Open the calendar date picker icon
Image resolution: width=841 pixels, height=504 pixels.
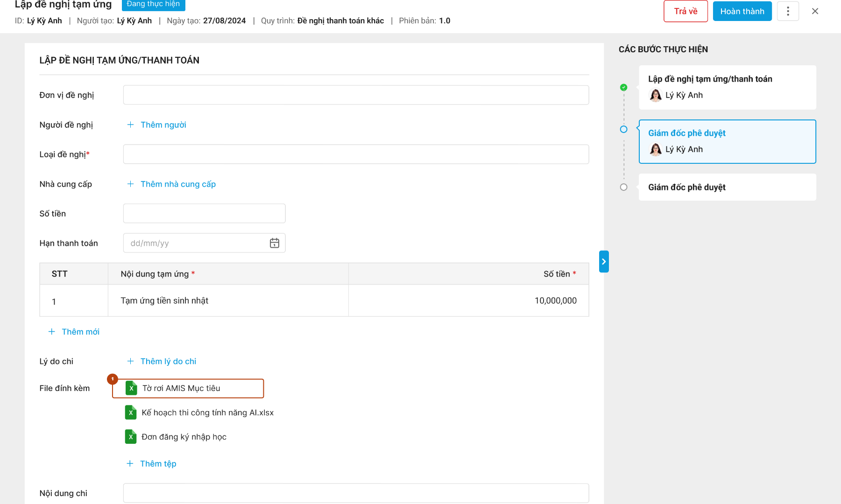point(274,243)
